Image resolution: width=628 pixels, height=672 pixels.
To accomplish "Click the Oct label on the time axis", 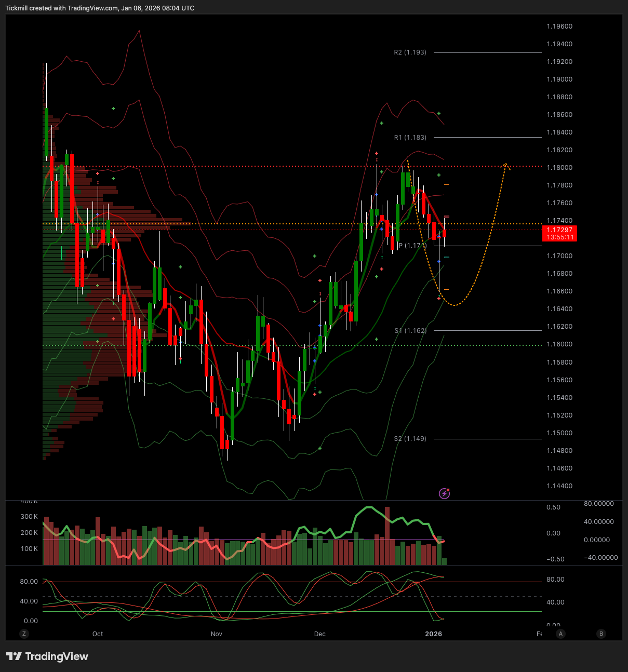I will (98, 634).
